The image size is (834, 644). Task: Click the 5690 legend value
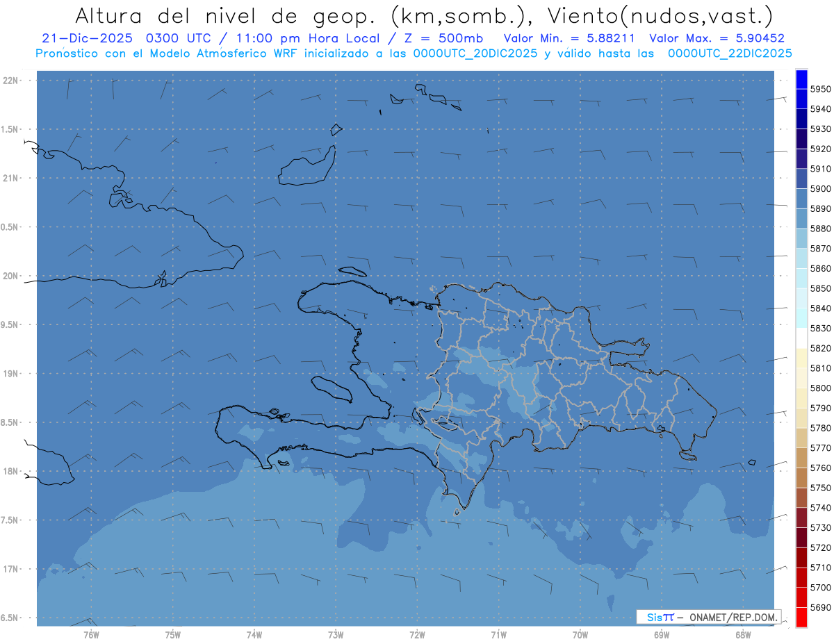pyautogui.click(x=821, y=607)
